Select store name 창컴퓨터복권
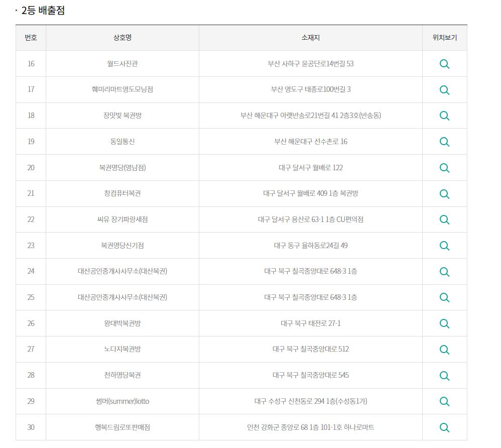This screenshot has width=501, height=448. tap(122, 193)
